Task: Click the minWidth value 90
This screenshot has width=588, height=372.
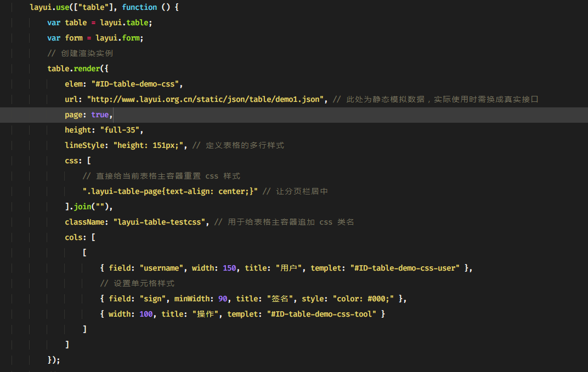Action: pyautogui.click(x=223, y=299)
